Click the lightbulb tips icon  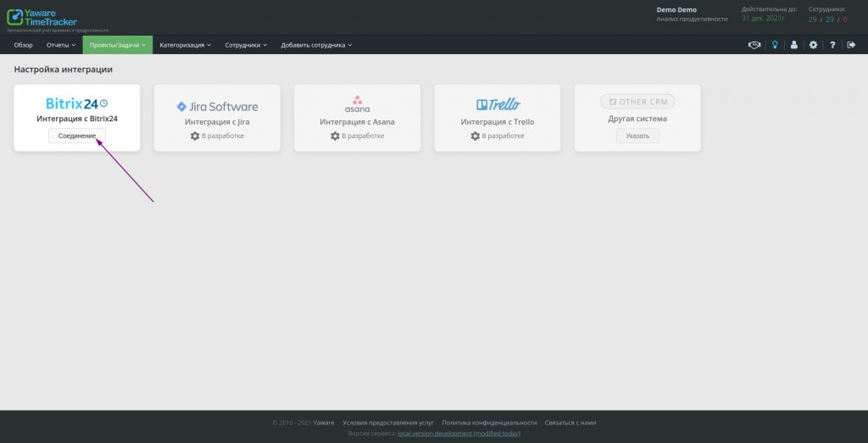[x=775, y=45]
